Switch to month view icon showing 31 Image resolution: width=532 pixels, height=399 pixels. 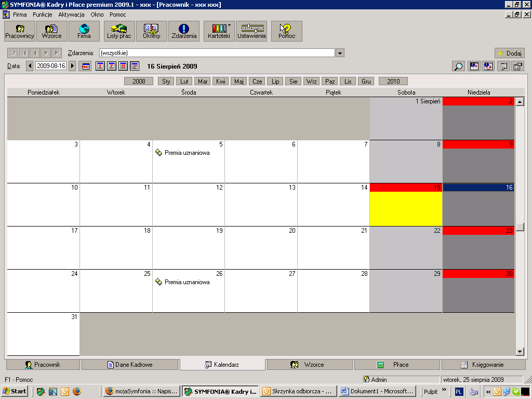pos(123,66)
